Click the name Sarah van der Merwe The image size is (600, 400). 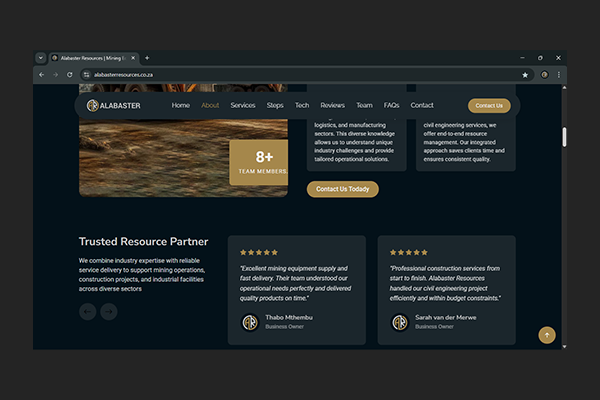[x=446, y=317]
